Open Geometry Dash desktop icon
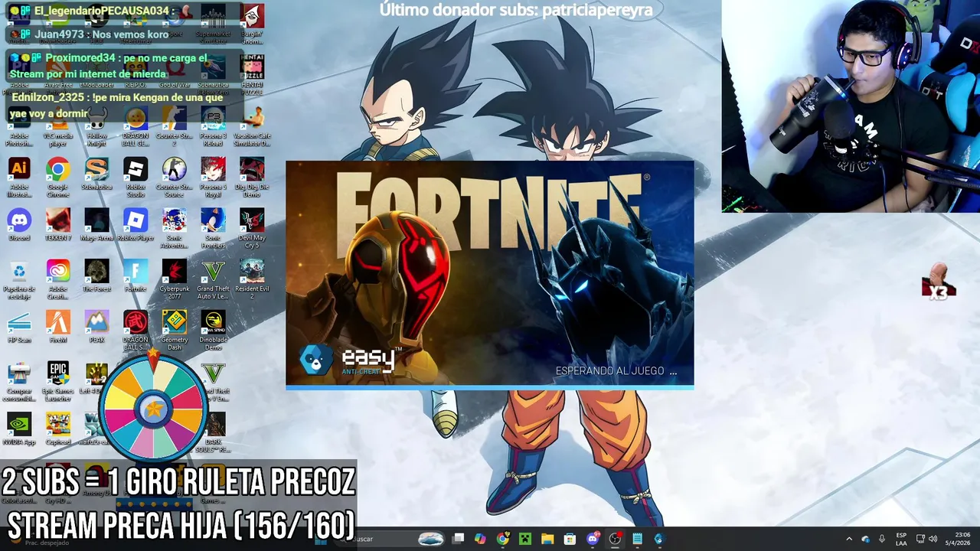This screenshot has height=551, width=980. coord(174,331)
